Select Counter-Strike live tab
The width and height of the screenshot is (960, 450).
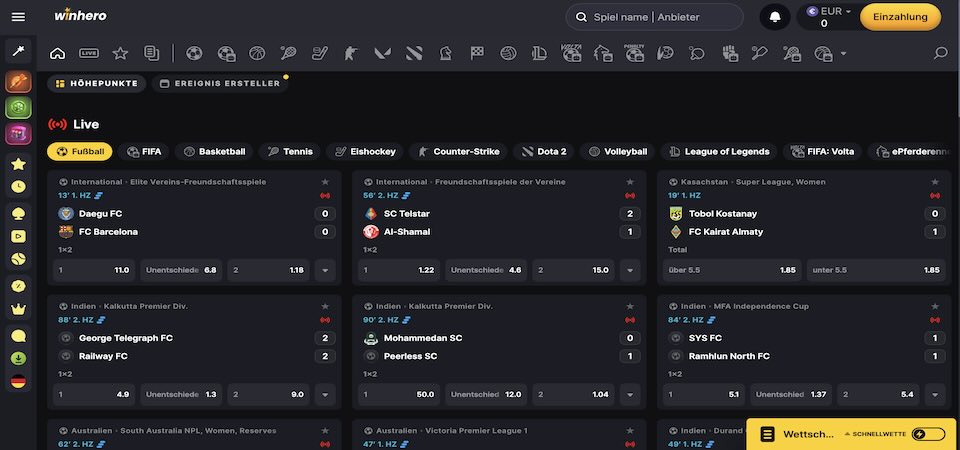point(459,151)
